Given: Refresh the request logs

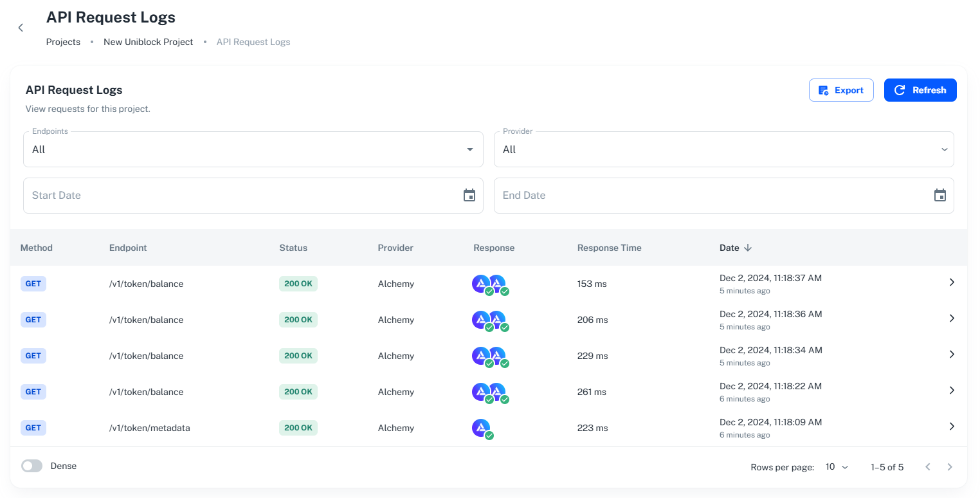Looking at the screenshot, I should tap(920, 90).
